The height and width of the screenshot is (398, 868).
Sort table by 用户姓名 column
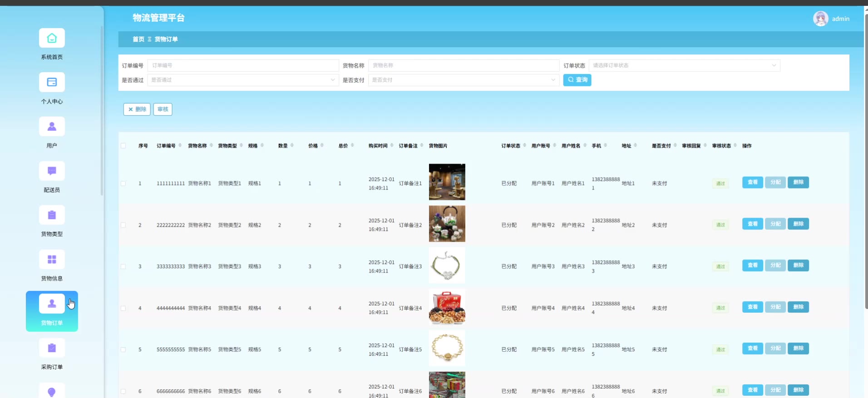pyautogui.click(x=585, y=145)
